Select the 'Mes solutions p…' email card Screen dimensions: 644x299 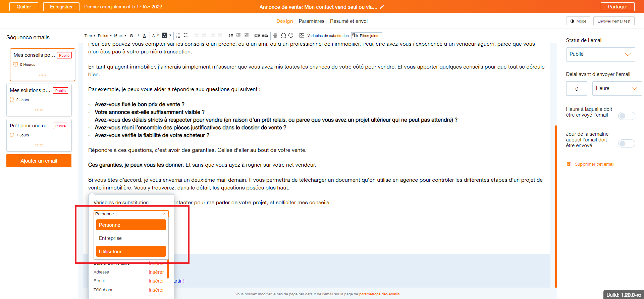pyautogui.click(x=39, y=100)
